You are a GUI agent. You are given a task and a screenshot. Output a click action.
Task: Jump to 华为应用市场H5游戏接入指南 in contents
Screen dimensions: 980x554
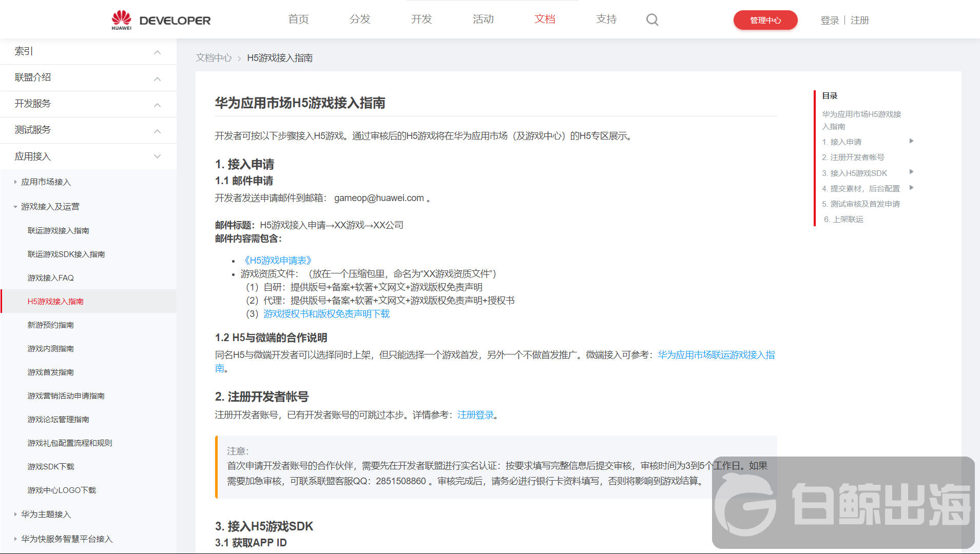(x=861, y=121)
